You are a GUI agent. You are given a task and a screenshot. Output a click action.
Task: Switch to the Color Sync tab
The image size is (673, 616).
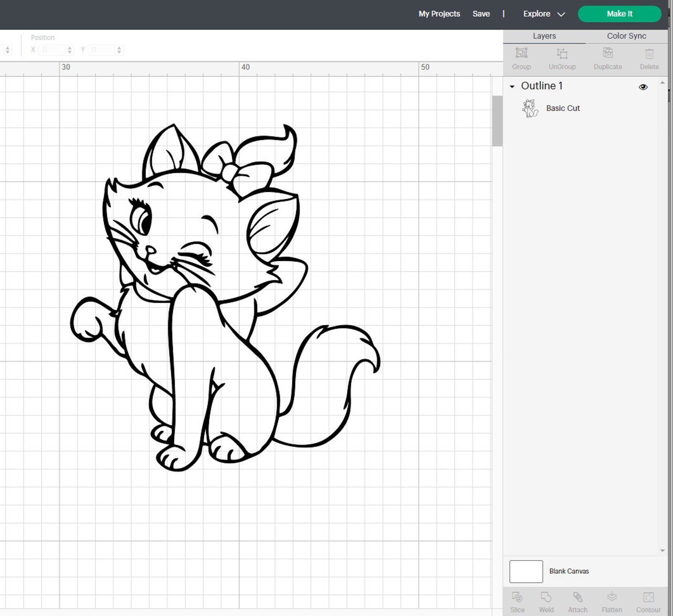[626, 36]
